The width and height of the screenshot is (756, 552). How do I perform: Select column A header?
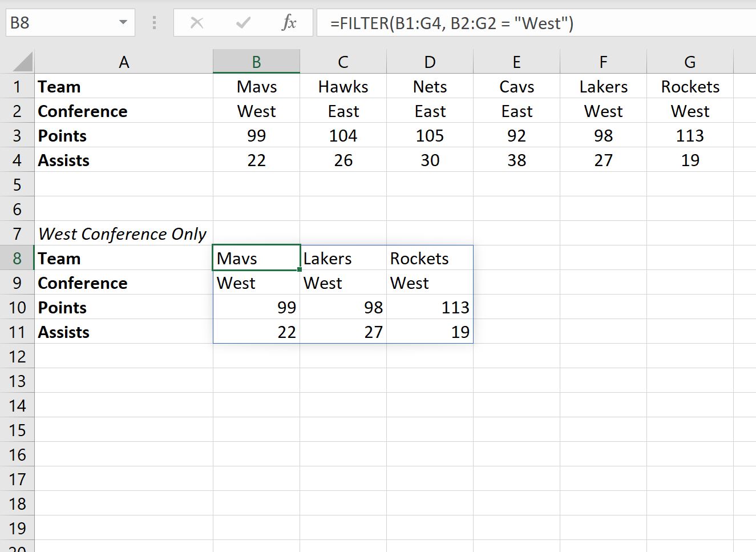pyautogui.click(x=124, y=62)
